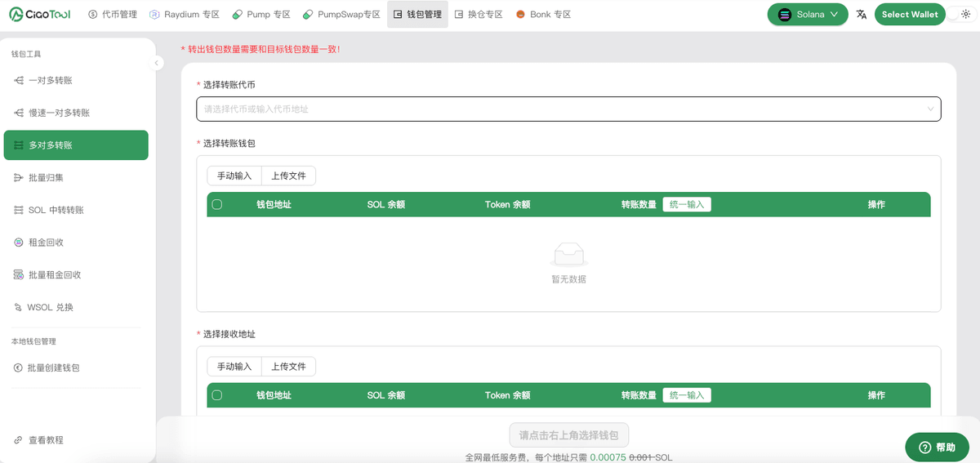Collapse the left sidebar panel
This screenshot has height=463, width=980.
pos(158,63)
